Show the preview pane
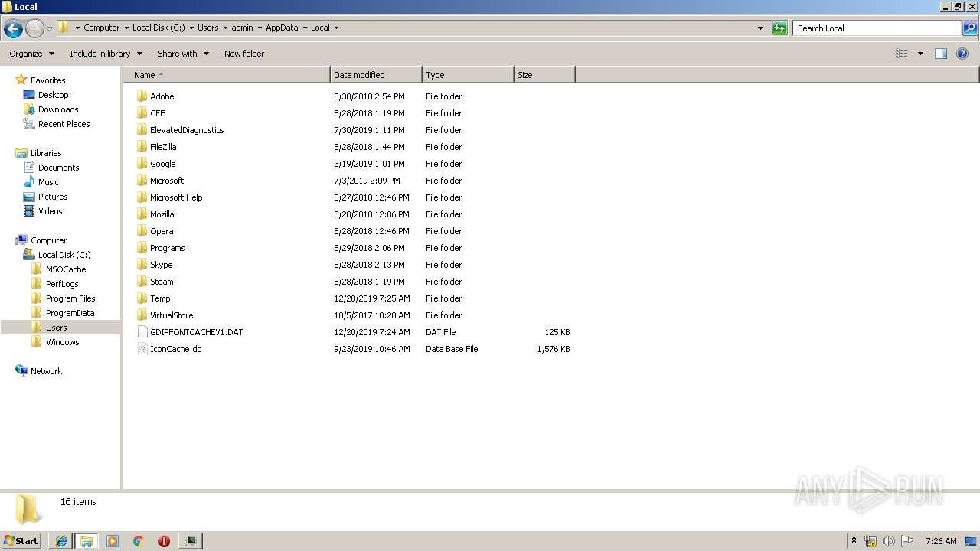This screenshot has width=980, height=551. click(x=941, y=54)
